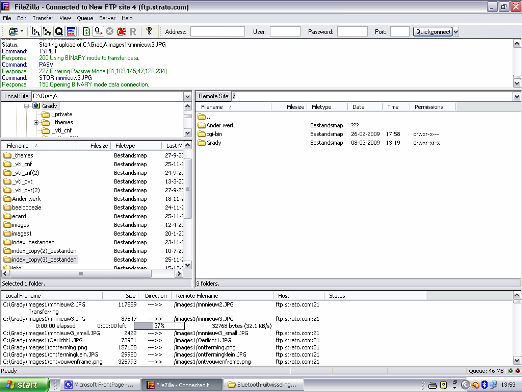522x392 pixels.
Task: Click the green Refresh toolbar icon
Action: 86,32
